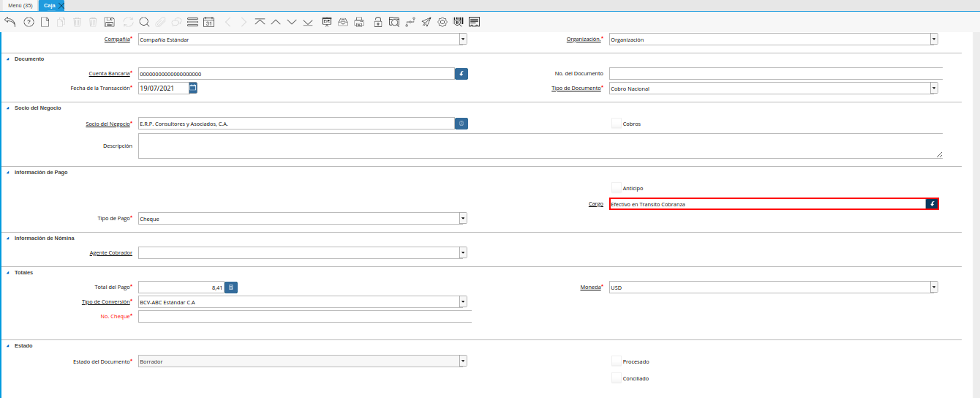Open search with the magnifier icon
The height and width of the screenshot is (398, 980).
(x=144, y=22)
